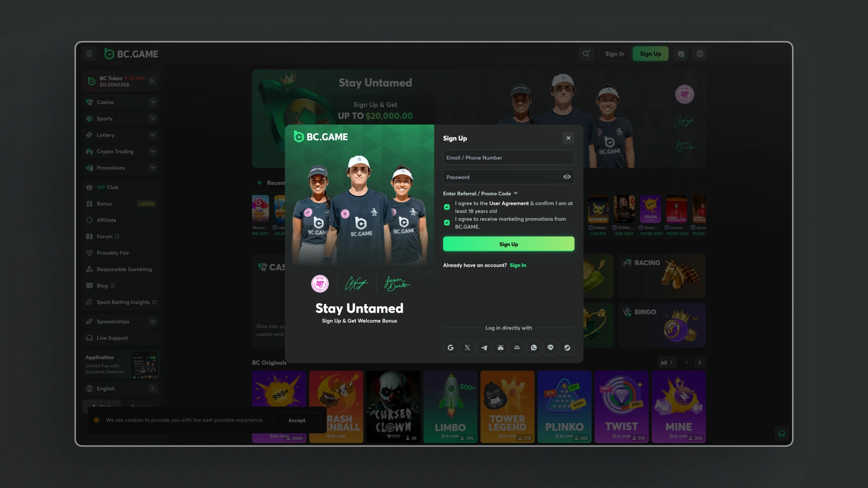This screenshot has width=868, height=488.
Task: Log in with LINE icon
Action: (x=550, y=347)
